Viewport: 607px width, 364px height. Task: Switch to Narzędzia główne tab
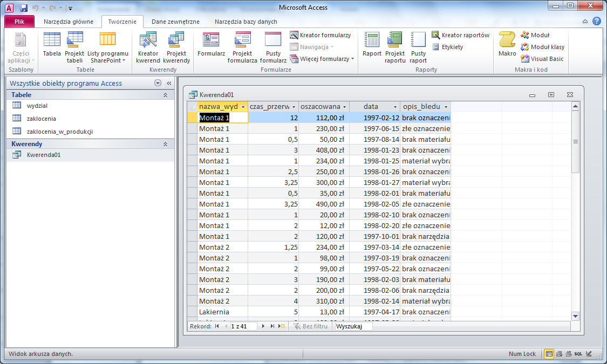coord(68,22)
